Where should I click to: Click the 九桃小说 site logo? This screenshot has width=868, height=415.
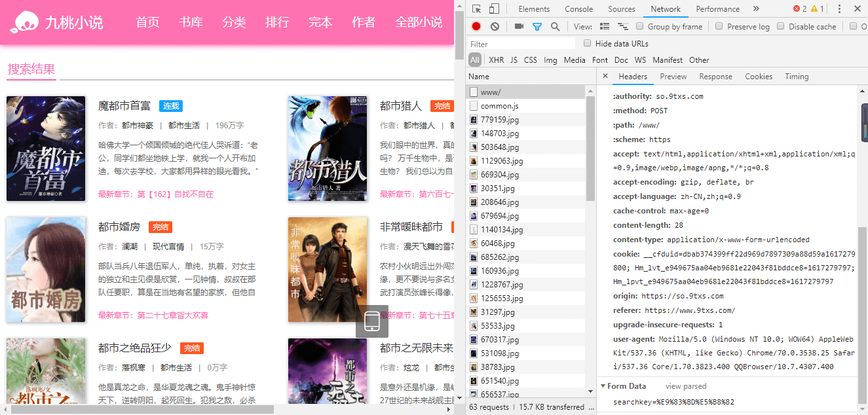coord(57,23)
